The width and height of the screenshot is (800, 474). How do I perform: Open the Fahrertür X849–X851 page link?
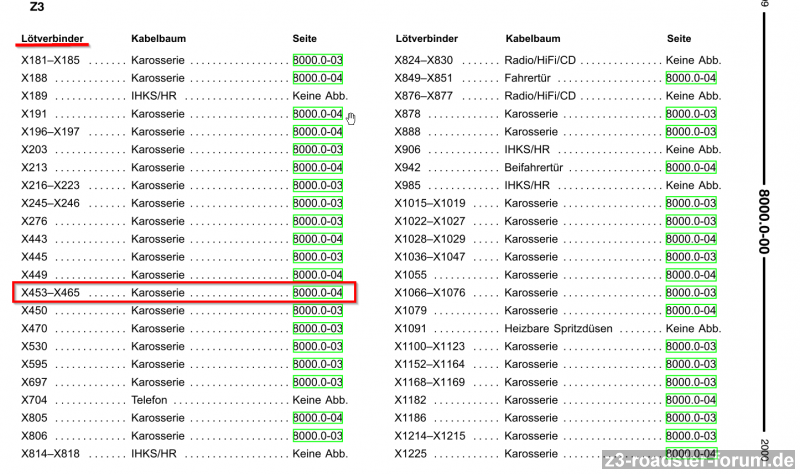[691, 78]
